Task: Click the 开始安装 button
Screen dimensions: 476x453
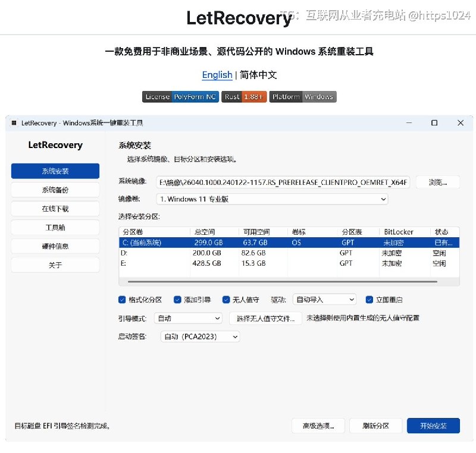Action: [433, 426]
